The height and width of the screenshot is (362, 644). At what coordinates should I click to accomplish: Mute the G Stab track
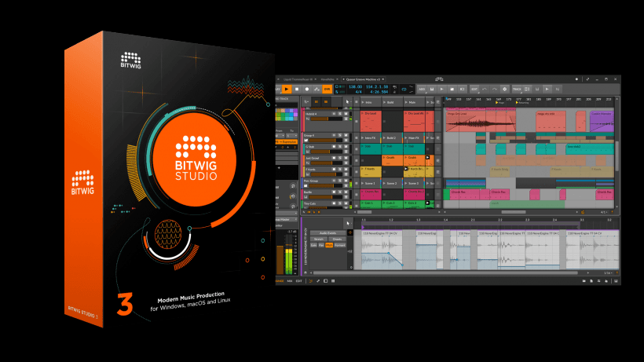[346, 147]
